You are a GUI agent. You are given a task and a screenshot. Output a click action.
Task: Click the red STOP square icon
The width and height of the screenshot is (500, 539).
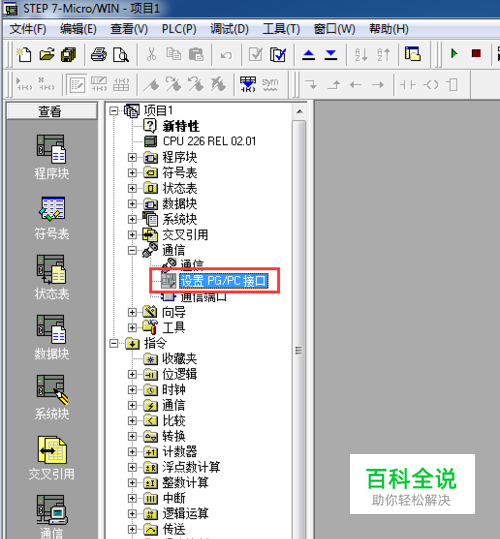(x=476, y=54)
